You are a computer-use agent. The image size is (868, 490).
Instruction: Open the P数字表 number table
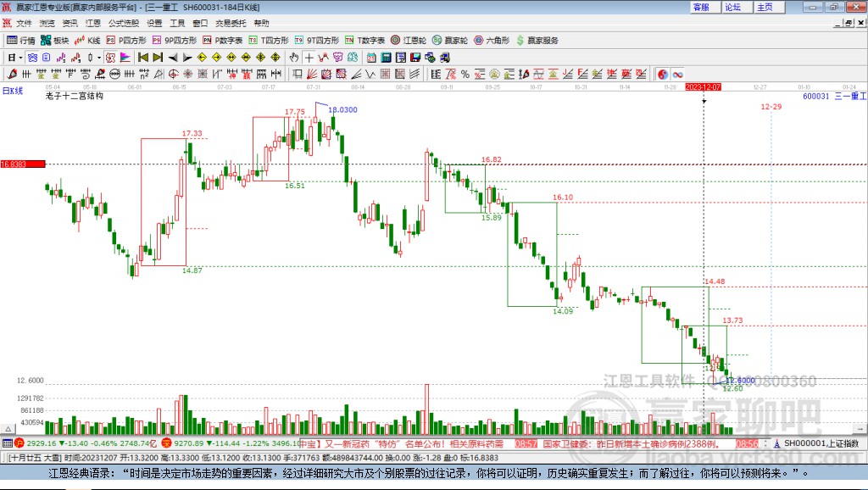click(223, 41)
